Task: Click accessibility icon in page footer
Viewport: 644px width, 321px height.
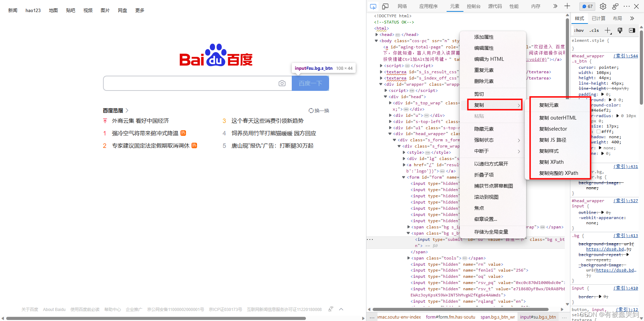Action: 331,309
